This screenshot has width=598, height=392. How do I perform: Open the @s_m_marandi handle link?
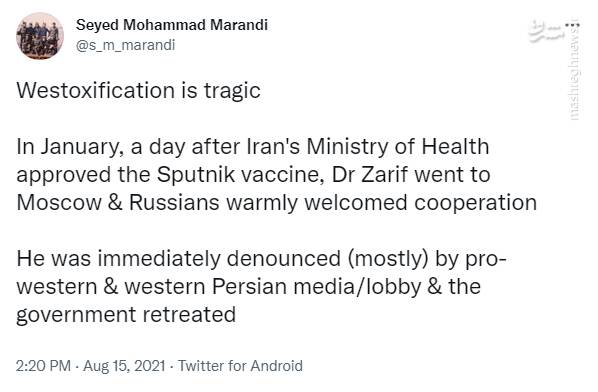[x=125, y=45]
